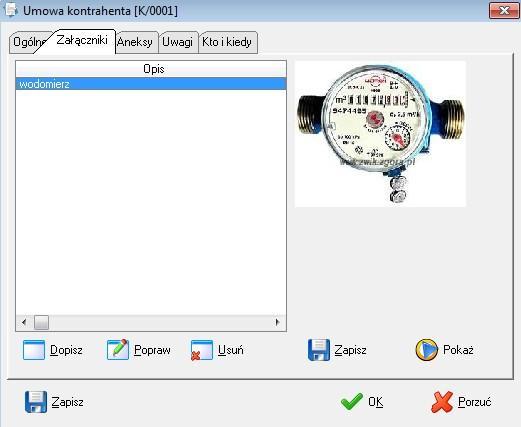
Task: Click the green OK checkmark icon
Action: pyautogui.click(x=352, y=401)
